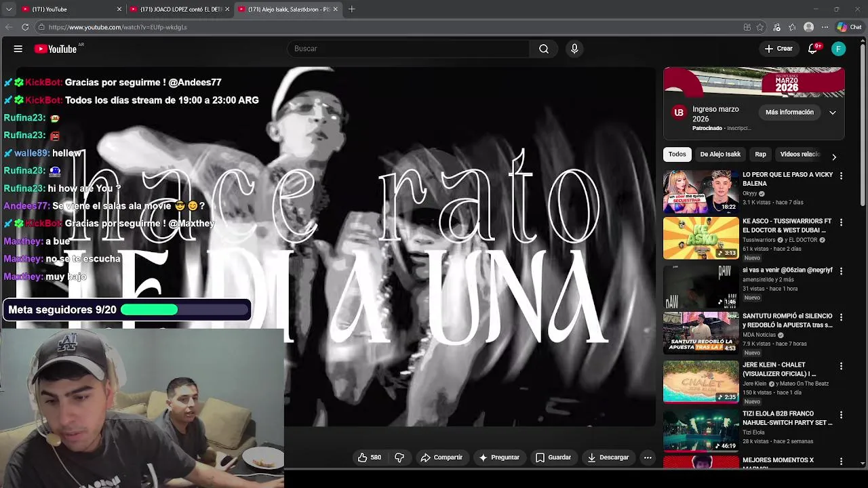Click the Buscar search field
Screen dimensions: 868x488
point(409,49)
